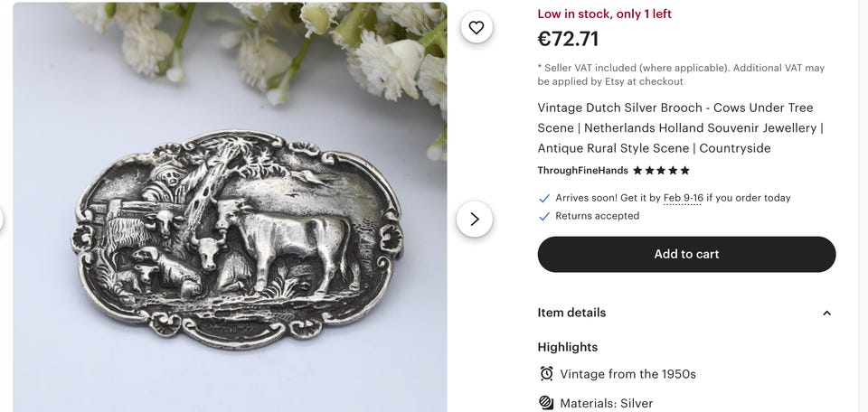Click the €72.71 price
Screen dimensions: 868x412
click(x=568, y=39)
